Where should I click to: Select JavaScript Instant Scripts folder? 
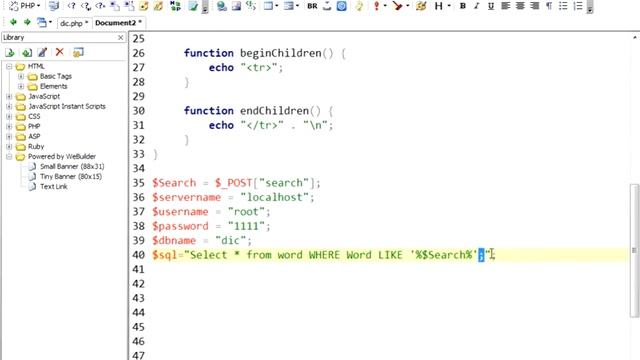[x=67, y=107]
